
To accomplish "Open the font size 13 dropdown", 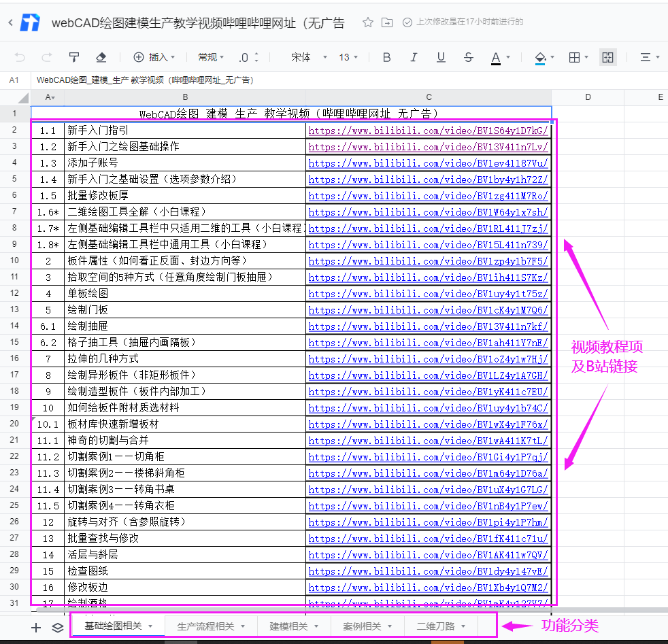I will pos(348,57).
